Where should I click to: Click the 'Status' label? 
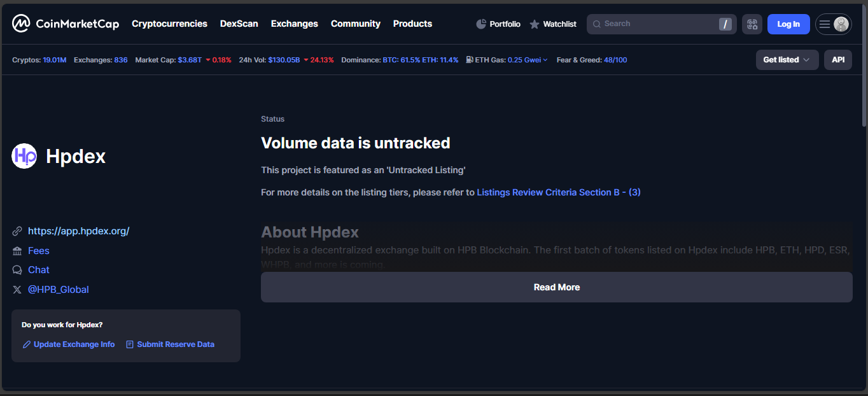pyautogui.click(x=273, y=119)
